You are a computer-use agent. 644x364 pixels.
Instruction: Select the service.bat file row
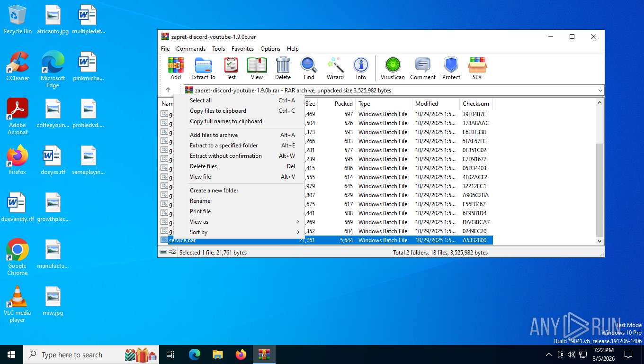pos(326,240)
